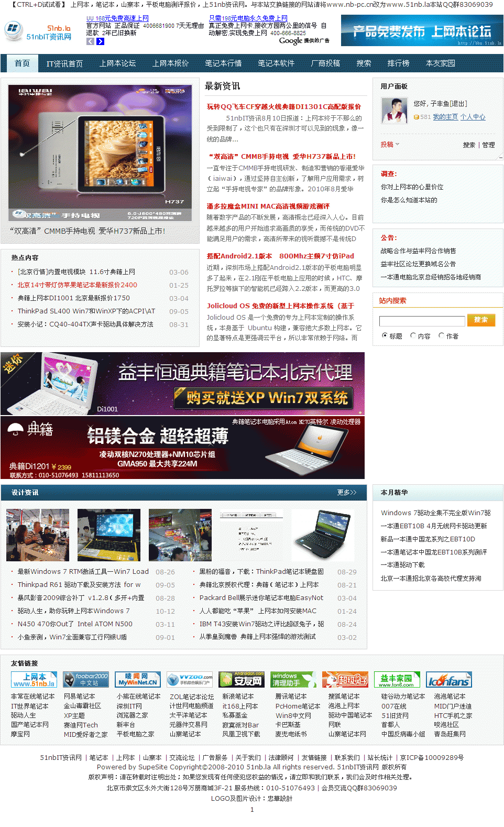Open the first 设计资讯 thumbnail of people dining
This screenshot has width=504, height=827.
38,535
